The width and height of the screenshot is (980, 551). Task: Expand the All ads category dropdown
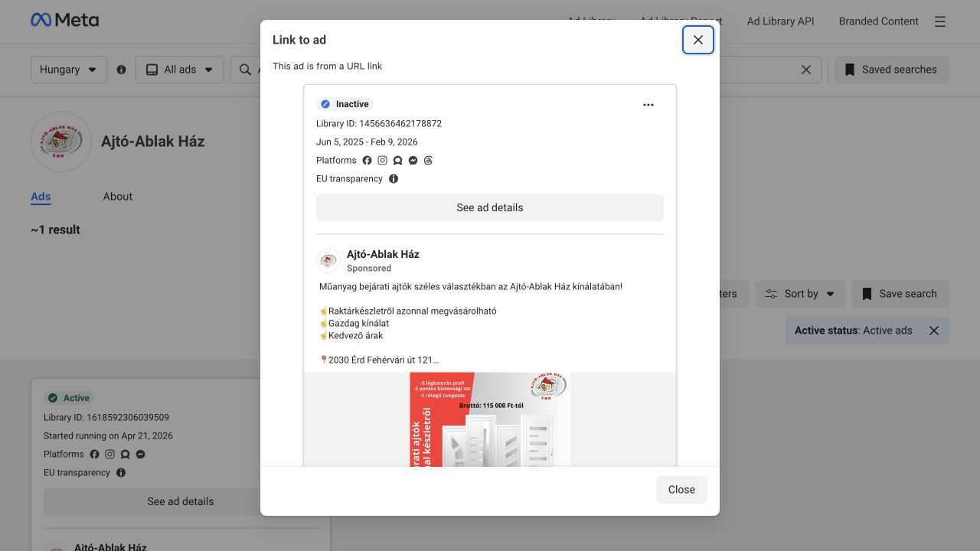(x=179, y=70)
